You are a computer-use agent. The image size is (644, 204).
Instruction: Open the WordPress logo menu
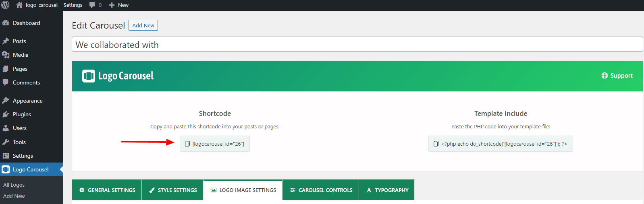(x=5, y=5)
